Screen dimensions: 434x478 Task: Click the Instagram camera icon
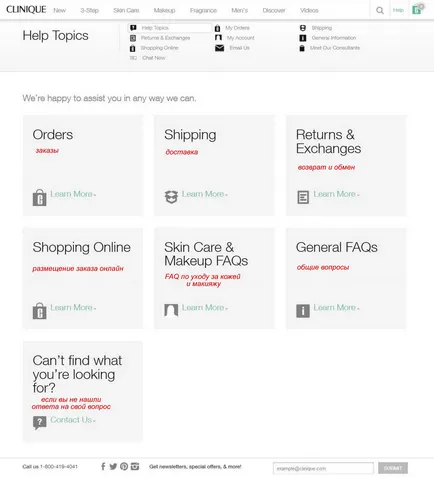click(x=135, y=466)
